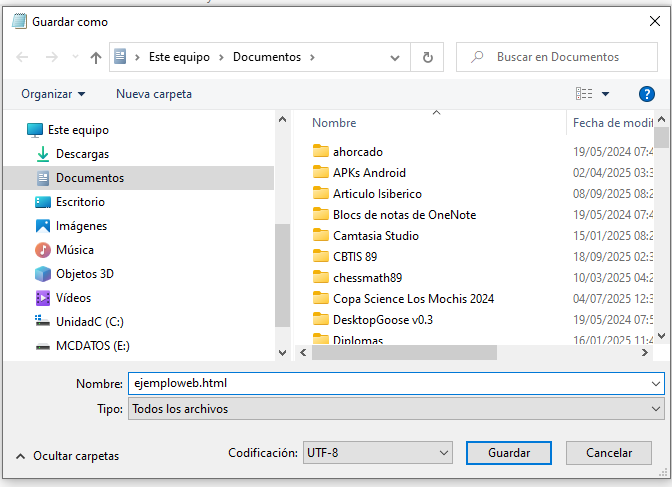The width and height of the screenshot is (672, 487).
Task: Open Música in the navigation pane
Action: 75,250
